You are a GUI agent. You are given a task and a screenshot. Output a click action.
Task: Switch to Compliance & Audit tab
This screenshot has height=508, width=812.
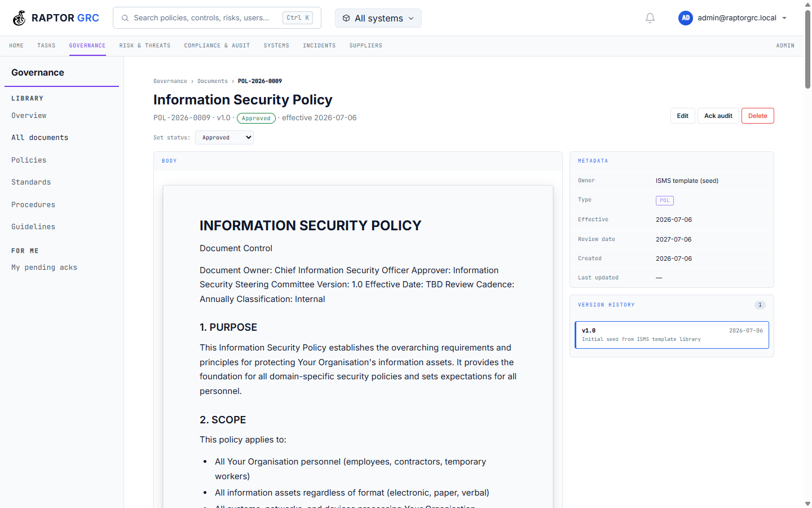[217, 46]
